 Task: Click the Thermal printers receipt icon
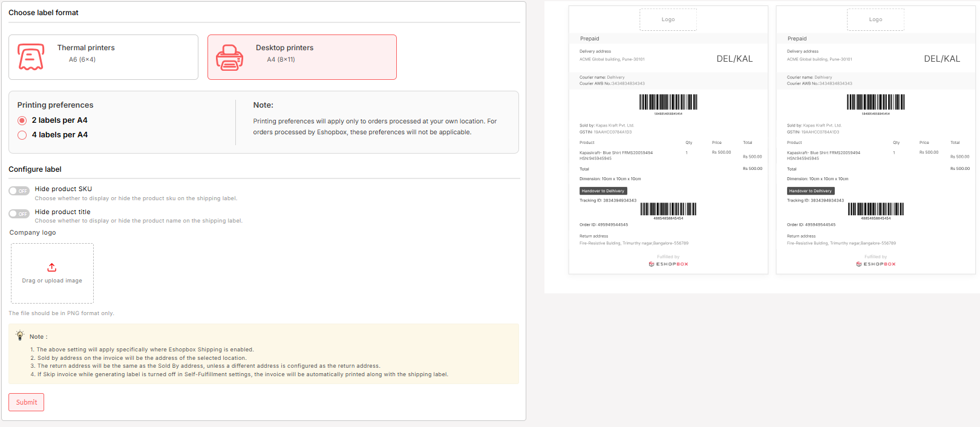click(x=31, y=57)
